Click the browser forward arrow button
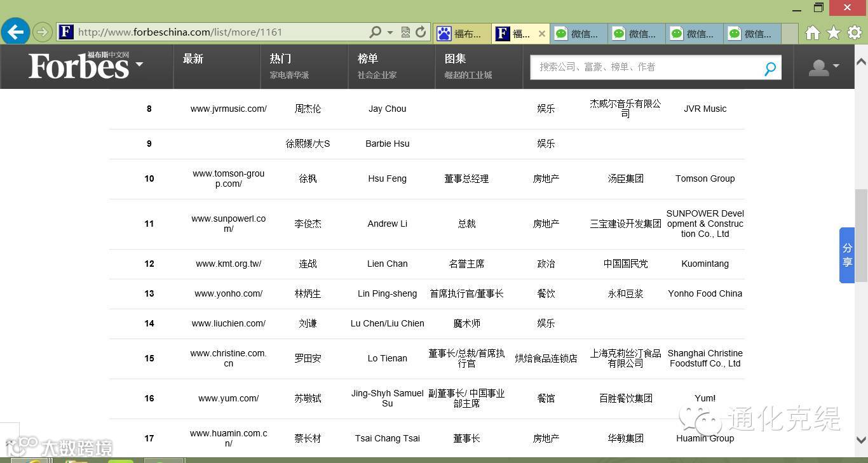This screenshot has width=868, height=463. pos(42,32)
